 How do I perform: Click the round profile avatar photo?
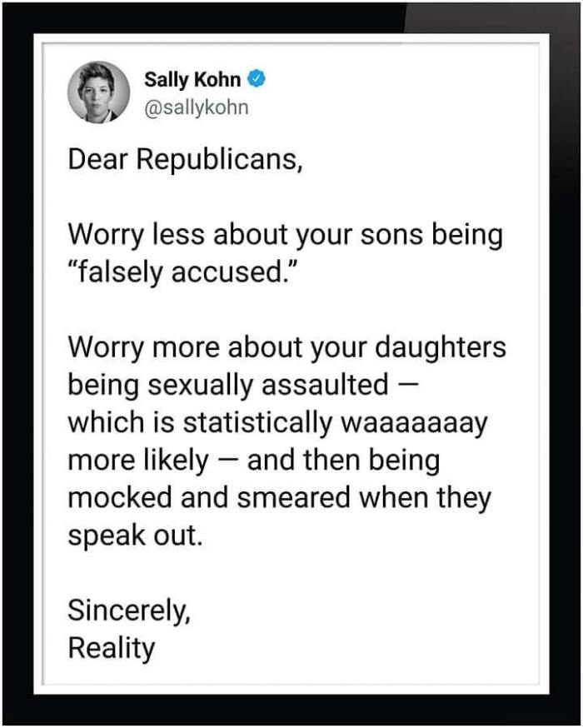(x=99, y=92)
